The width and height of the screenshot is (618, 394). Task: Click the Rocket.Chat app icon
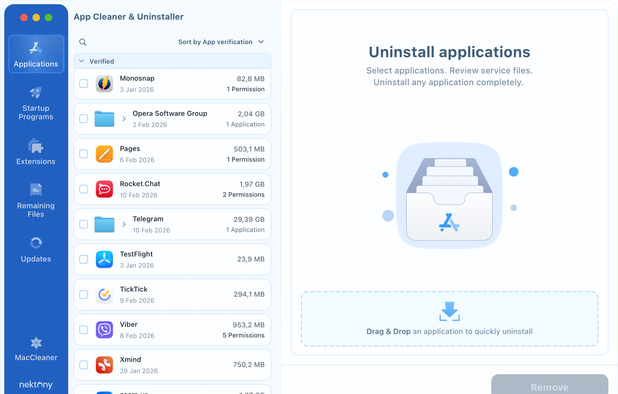click(104, 189)
